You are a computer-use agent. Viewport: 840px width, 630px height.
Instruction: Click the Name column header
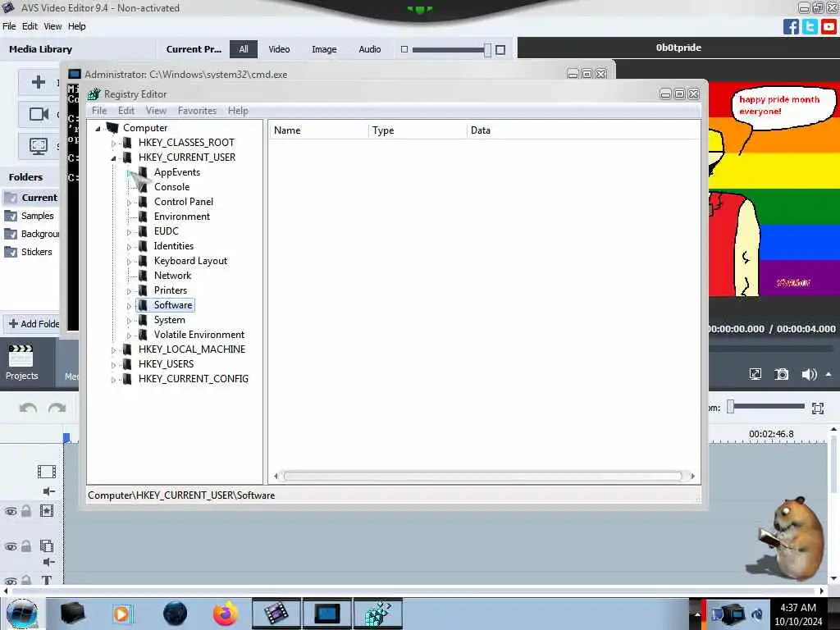(x=318, y=130)
